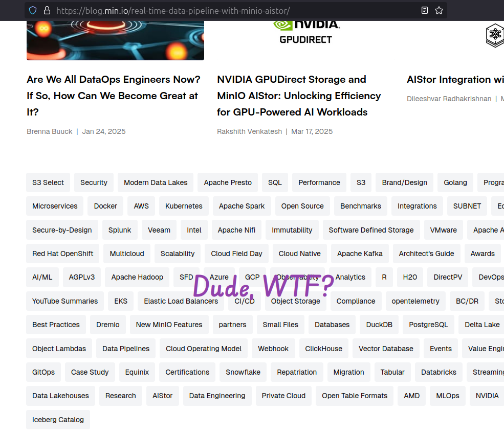Open the Apache Nifi tag
This screenshot has height=437, width=504.
236,230
